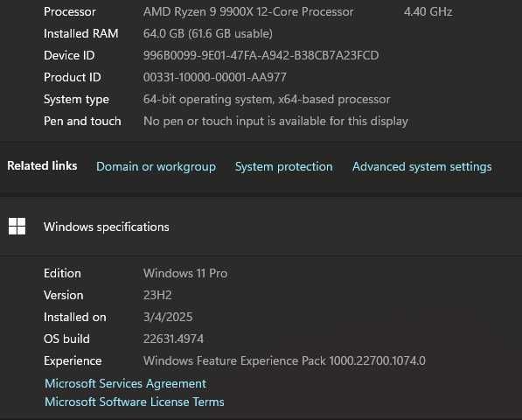Open the System protection link
This screenshot has width=522, height=420.
pos(283,166)
